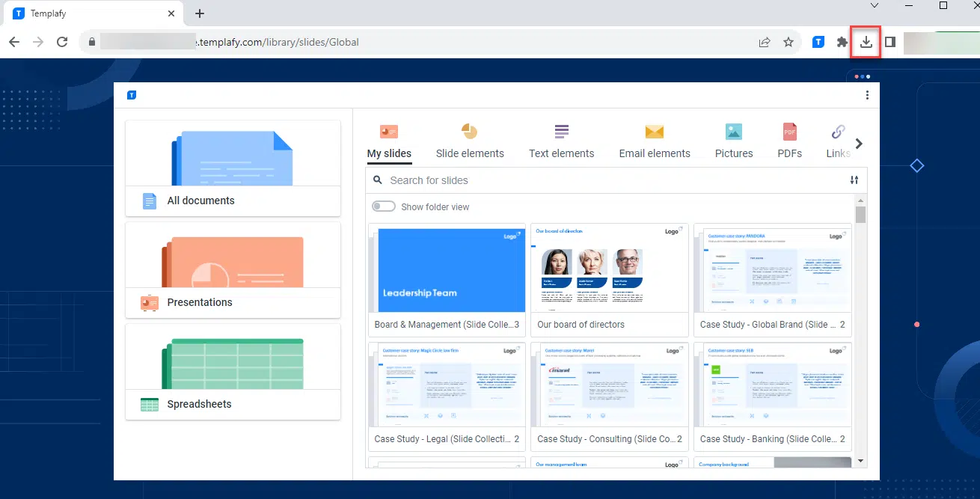Select Case Study - Legal slide thumbnail
Screen dimensions: 980x499
point(447,396)
